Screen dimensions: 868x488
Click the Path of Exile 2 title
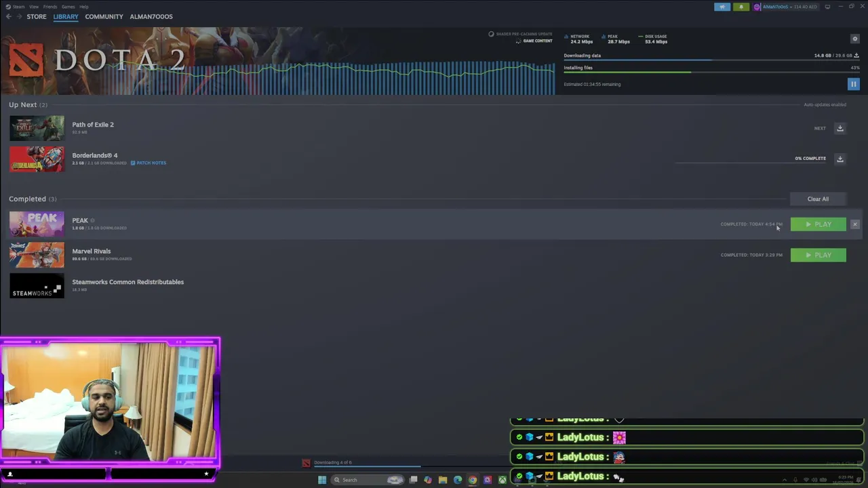click(93, 125)
